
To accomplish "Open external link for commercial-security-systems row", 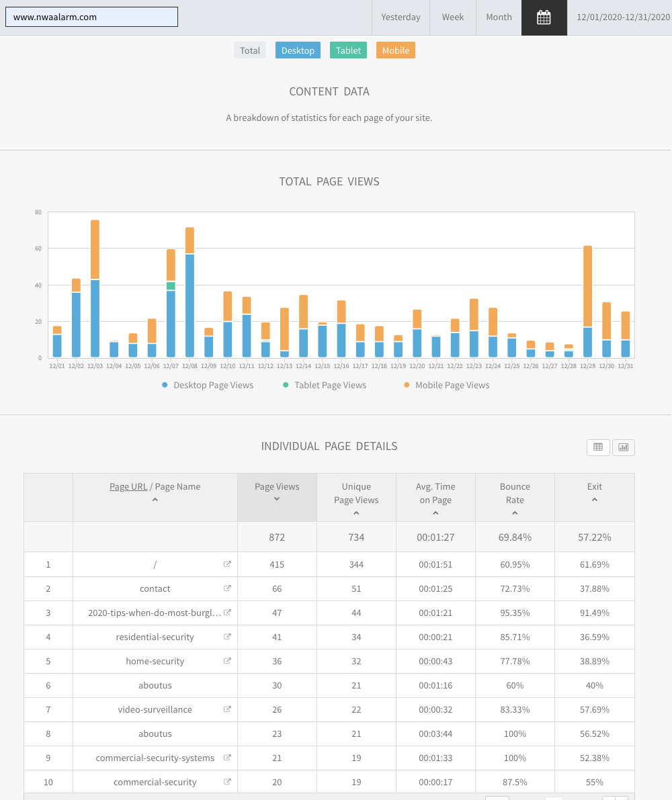I will pos(228,757).
